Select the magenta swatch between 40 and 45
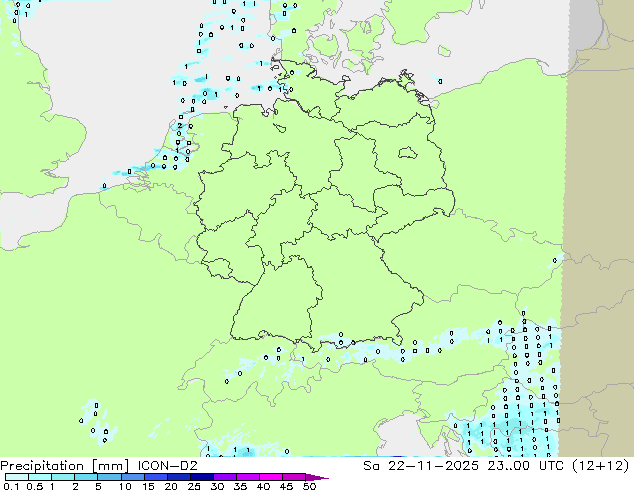This screenshot has width=634, height=490. pyautogui.click(x=271, y=477)
